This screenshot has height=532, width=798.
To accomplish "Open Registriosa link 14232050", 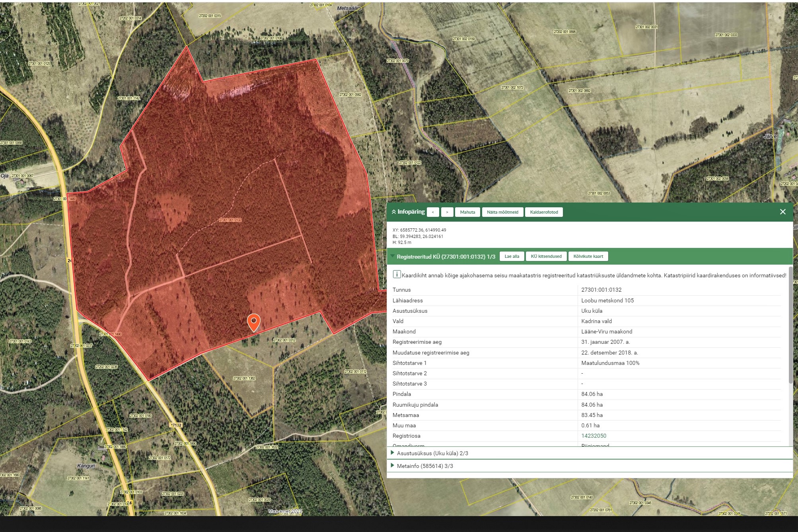I will coord(594,436).
